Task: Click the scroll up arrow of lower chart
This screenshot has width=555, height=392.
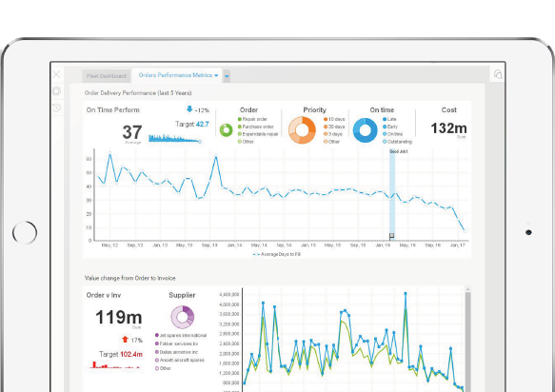Action: [x=467, y=289]
